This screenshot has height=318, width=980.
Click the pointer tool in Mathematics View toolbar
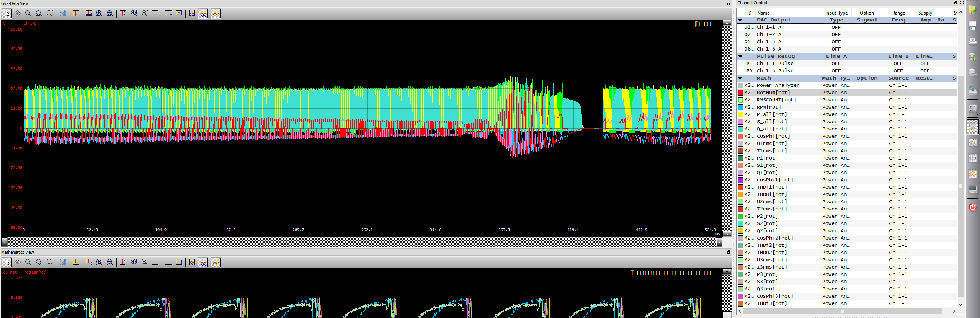coord(7,263)
